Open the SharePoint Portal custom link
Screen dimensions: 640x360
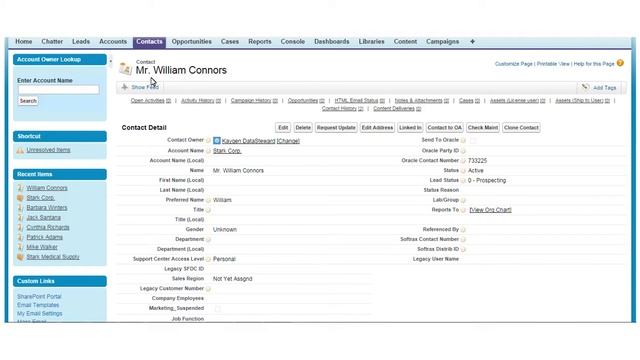click(39, 297)
